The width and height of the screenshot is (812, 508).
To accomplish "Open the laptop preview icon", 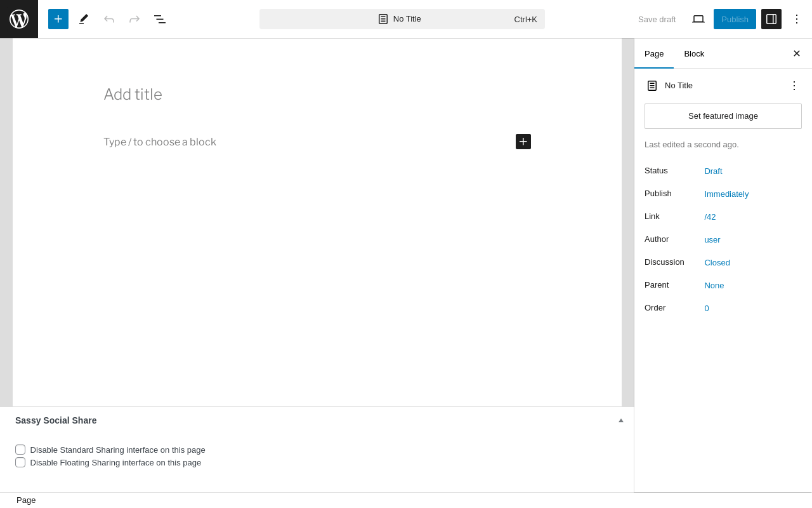I will pos(698,19).
